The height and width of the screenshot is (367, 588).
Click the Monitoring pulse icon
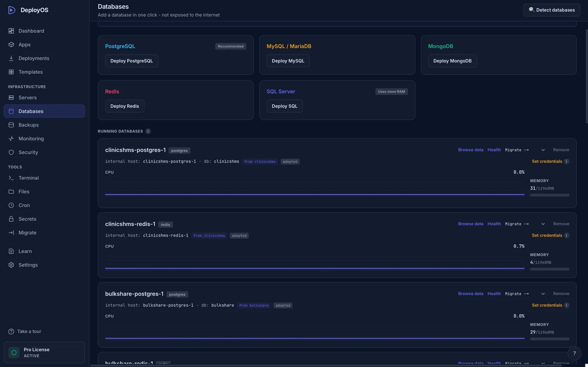pos(11,139)
